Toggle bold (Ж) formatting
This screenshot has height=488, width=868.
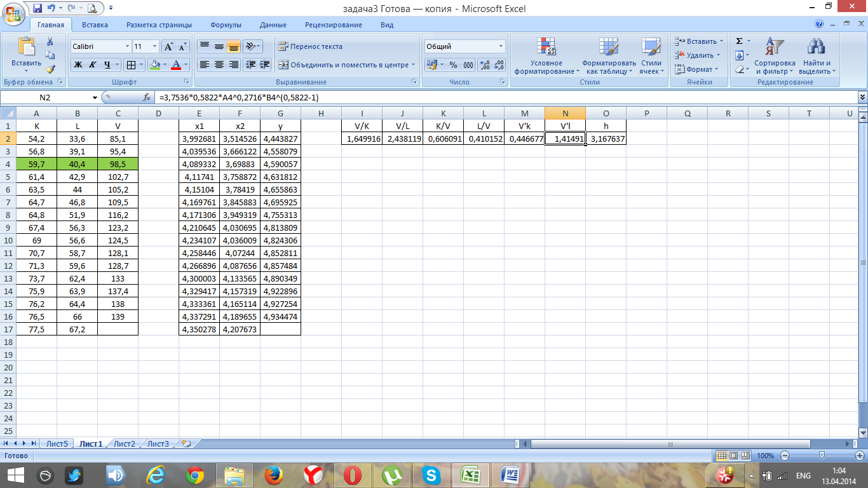tap(78, 65)
